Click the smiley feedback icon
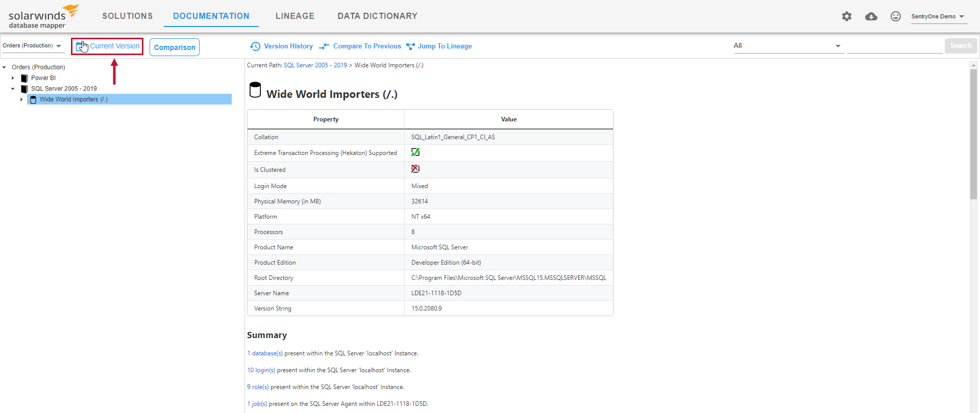The width and height of the screenshot is (980, 413). coord(896,16)
